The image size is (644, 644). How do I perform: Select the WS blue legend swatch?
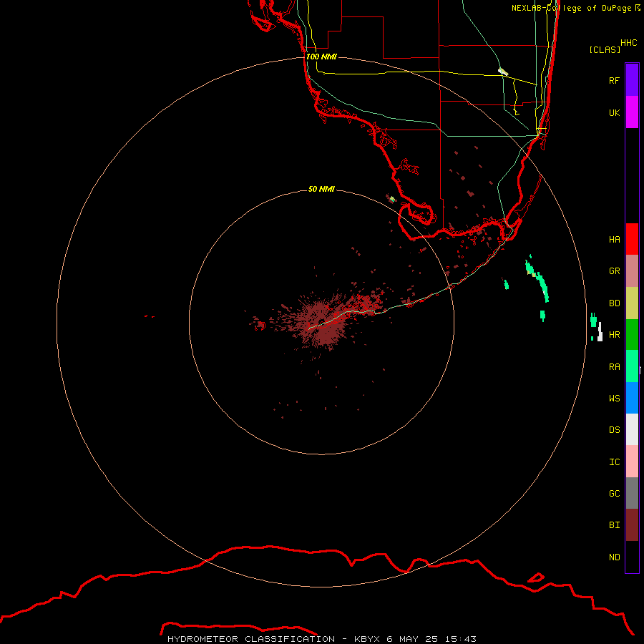coord(632,398)
